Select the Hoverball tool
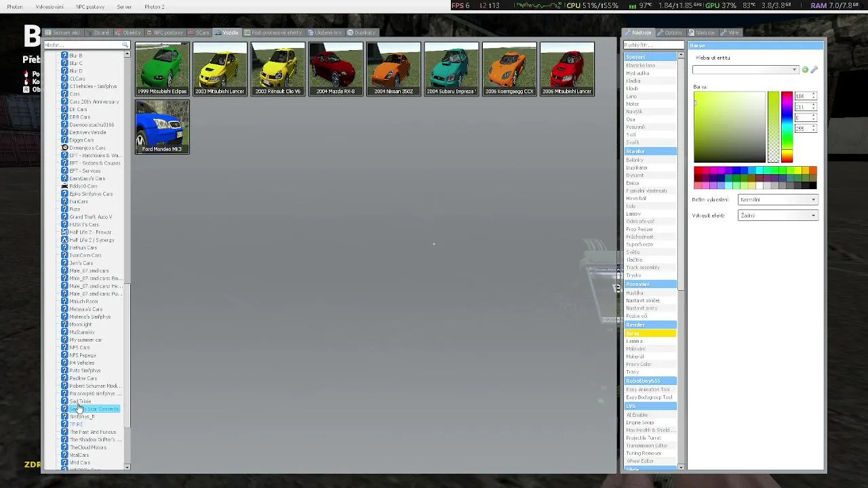The height and width of the screenshot is (488, 868). coord(650,199)
